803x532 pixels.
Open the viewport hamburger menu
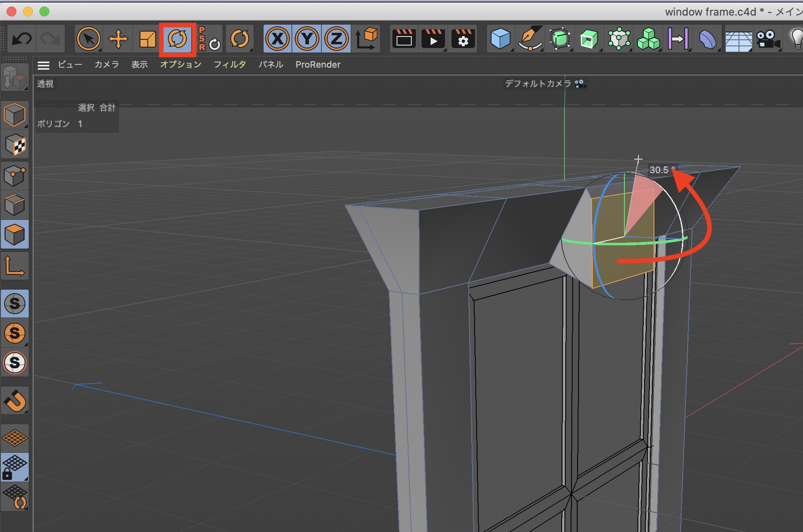coord(43,65)
